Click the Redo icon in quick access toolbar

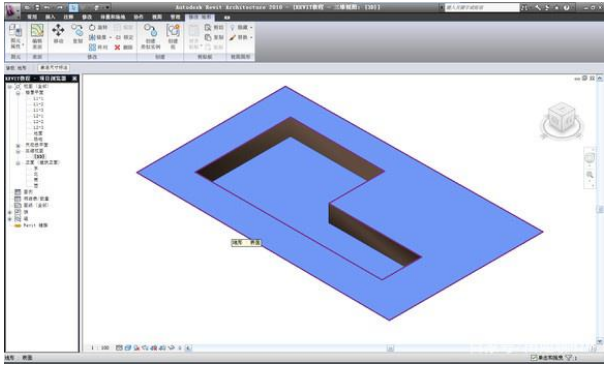click(x=60, y=7)
